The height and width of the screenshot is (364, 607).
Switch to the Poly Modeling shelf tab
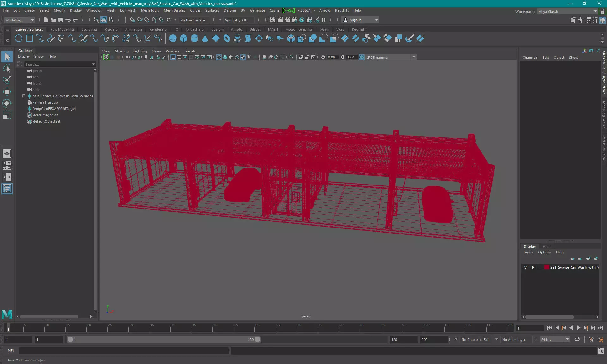coord(62,29)
